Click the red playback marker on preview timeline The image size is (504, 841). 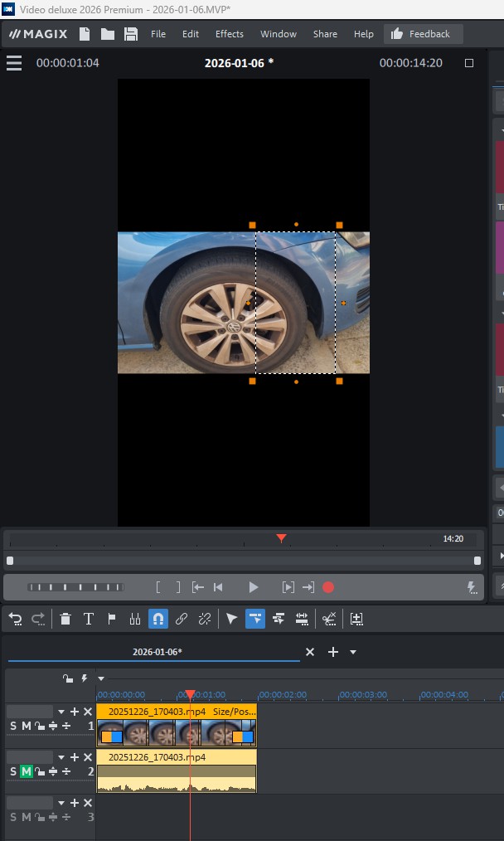(281, 538)
